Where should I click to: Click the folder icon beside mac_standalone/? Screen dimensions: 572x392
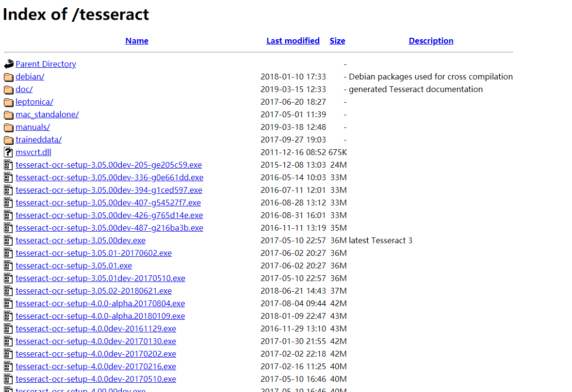pyautogui.click(x=9, y=115)
